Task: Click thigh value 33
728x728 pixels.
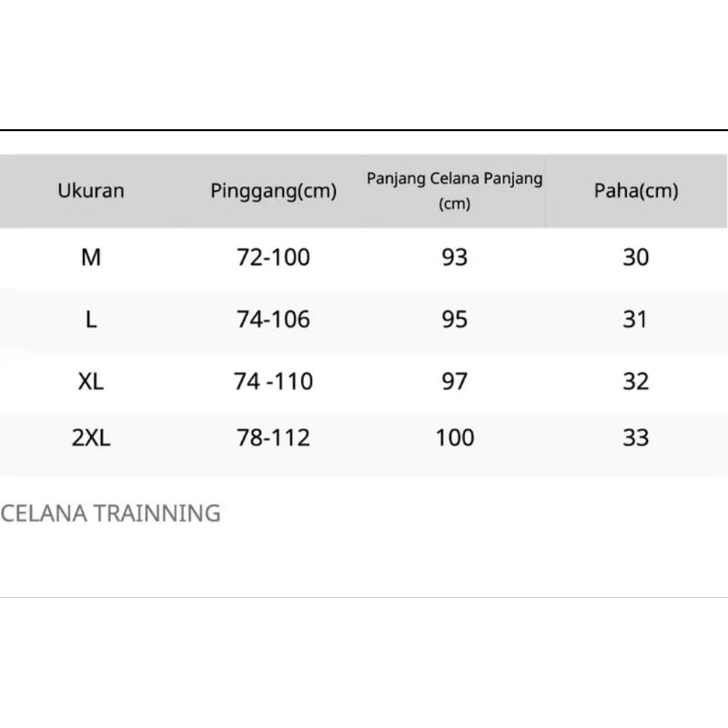Action: click(635, 438)
